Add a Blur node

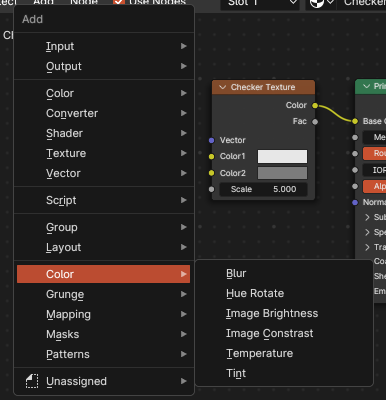[284, 273]
